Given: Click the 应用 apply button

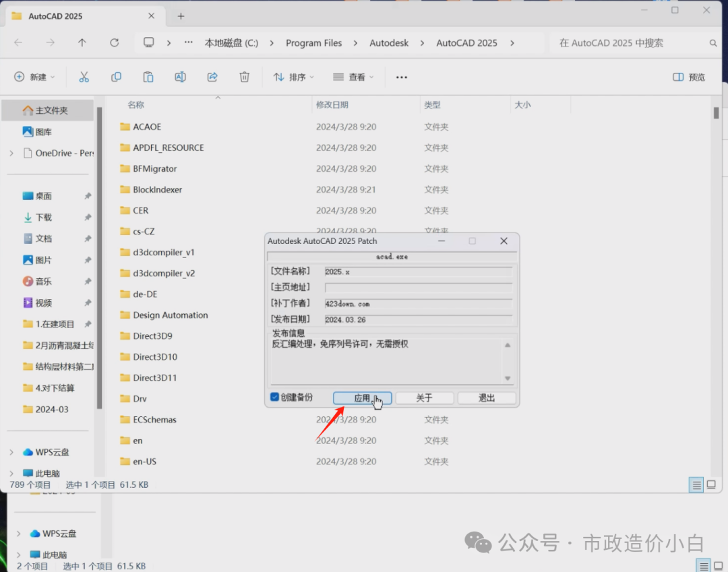Looking at the screenshot, I should pos(362,398).
